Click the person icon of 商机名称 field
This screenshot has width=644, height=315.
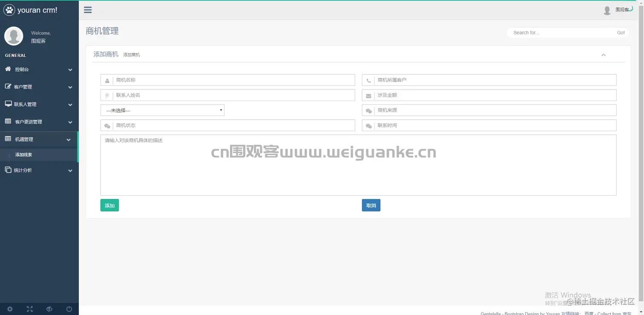click(107, 80)
